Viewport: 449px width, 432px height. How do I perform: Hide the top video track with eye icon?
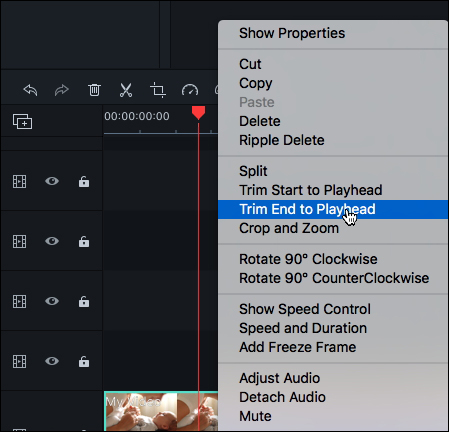pyautogui.click(x=52, y=181)
